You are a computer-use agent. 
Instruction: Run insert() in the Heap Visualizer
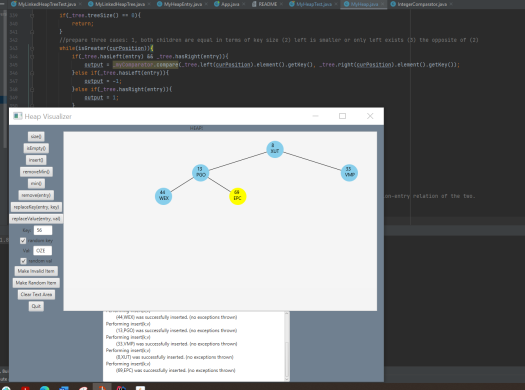(x=36, y=160)
